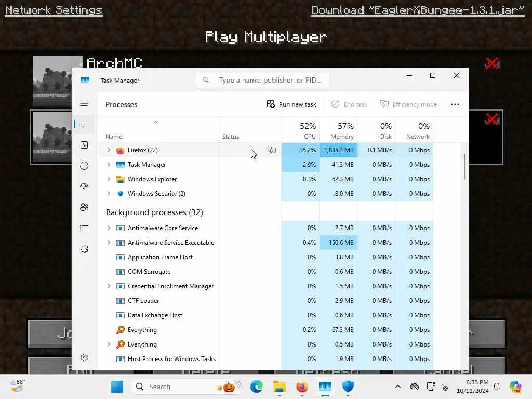Open the notifications bell in the tray
Viewport: 532px width, 399px height.
497,387
